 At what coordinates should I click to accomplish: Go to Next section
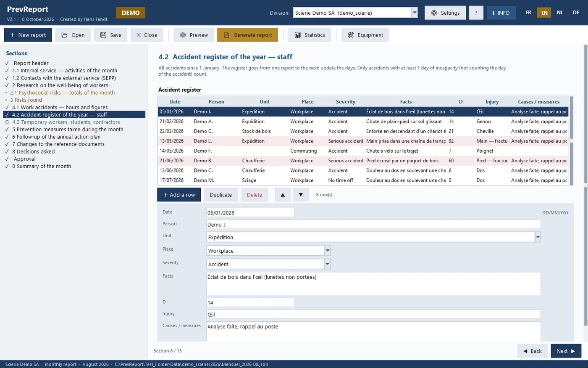[566, 351]
